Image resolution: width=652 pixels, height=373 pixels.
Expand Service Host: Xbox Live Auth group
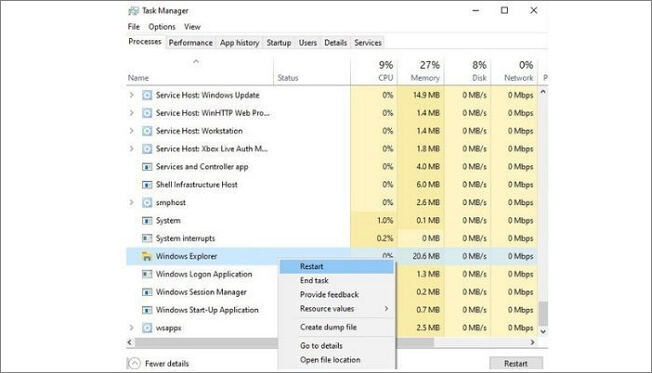pyautogui.click(x=131, y=149)
